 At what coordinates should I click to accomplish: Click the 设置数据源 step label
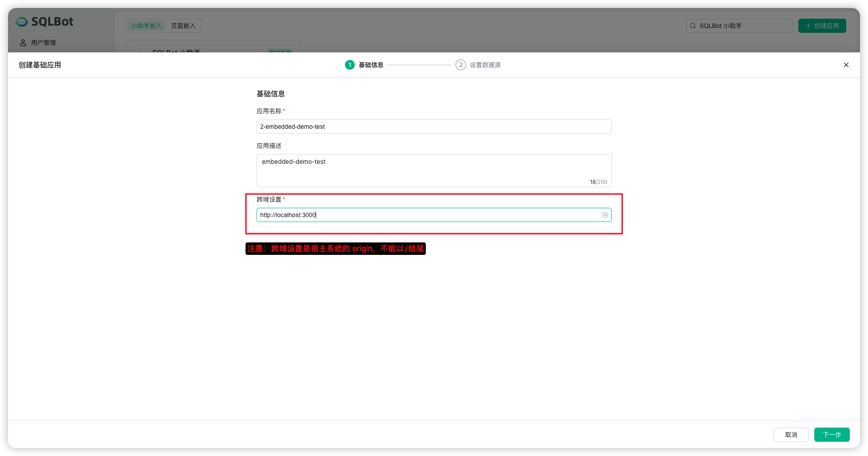tap(485, 65)
